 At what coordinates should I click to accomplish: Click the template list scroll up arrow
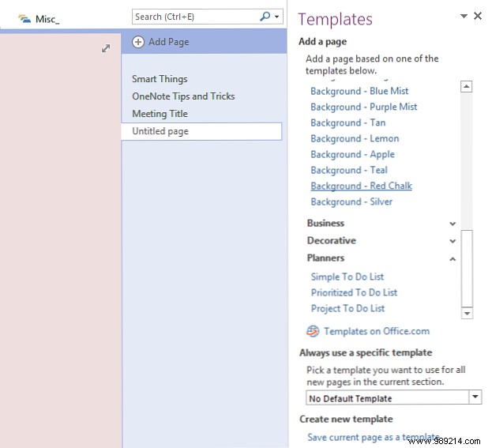(x=467, y=86)
